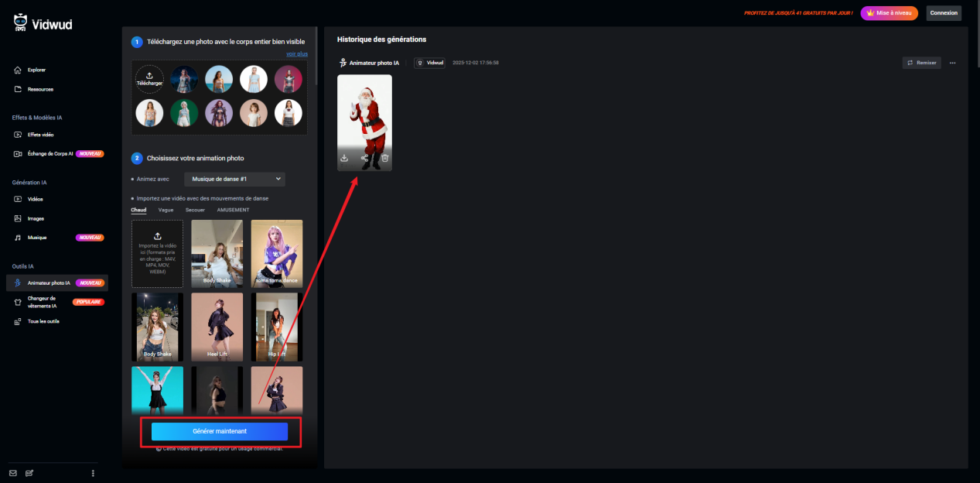Open the Musique generation tool

(36, 237)
